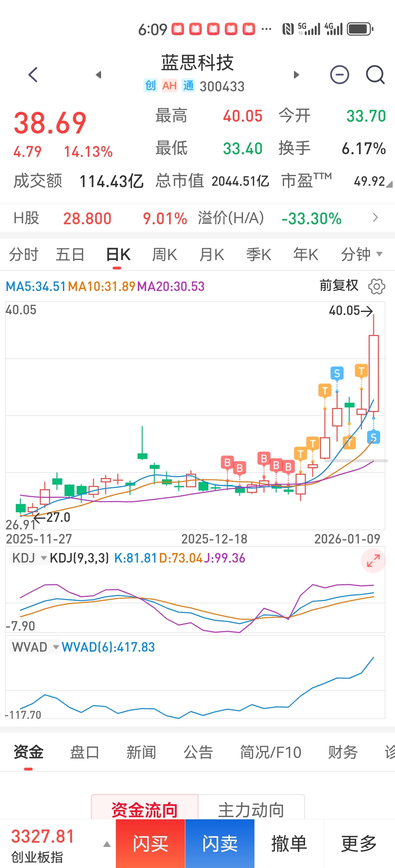This screenshot has height=868, width=395.
Task: Expand KDJ chart to fullscreen
Action: click(x=373, y=561)
